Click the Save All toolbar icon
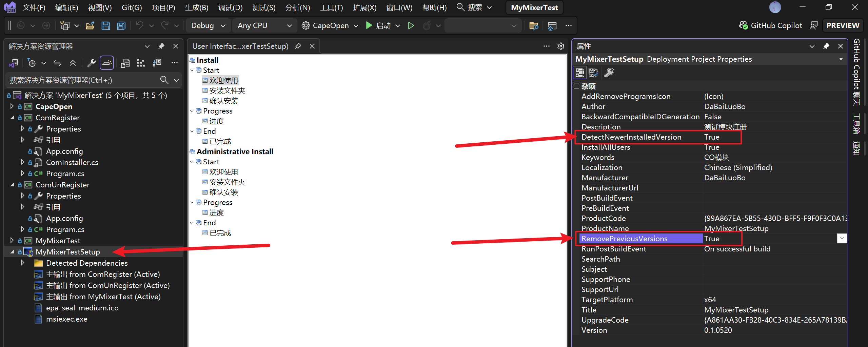Image resolution: width=868 pixels, height=347 pixels. click(x=121, y=25)
